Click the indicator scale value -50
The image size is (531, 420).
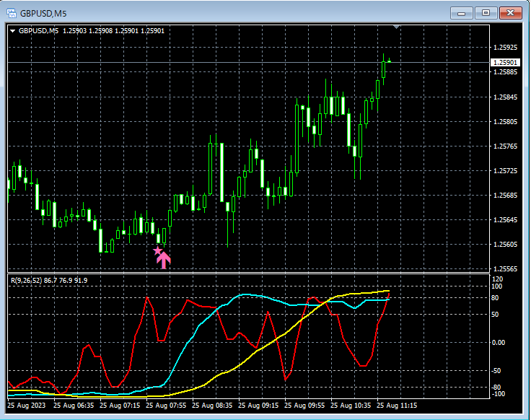tap(496, 371)
